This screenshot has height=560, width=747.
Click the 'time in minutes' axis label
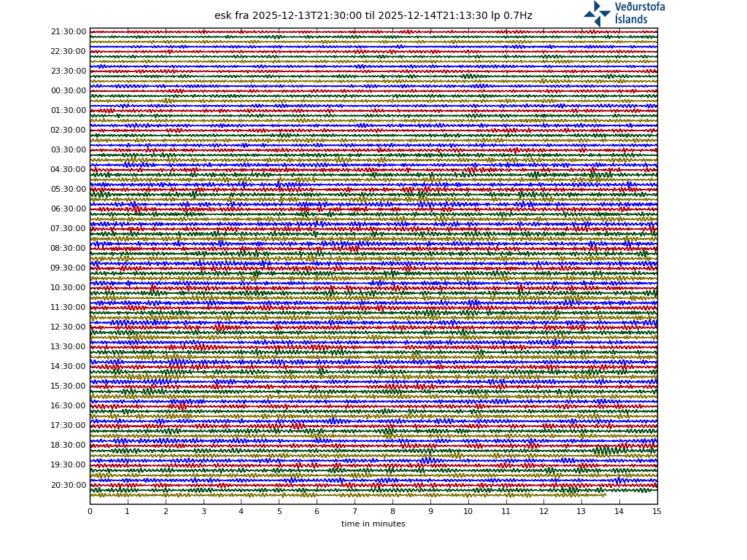[373, 524]
